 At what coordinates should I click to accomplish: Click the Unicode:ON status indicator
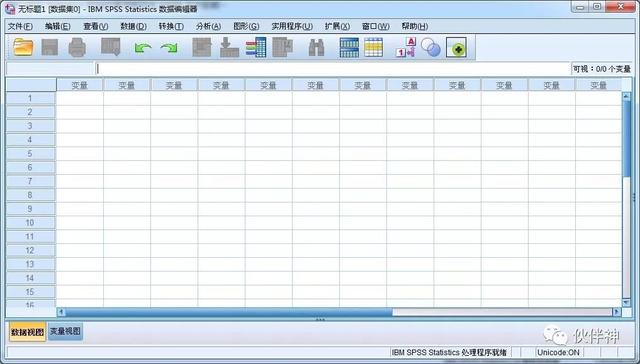pyautogui.click(x=558, y=352)
